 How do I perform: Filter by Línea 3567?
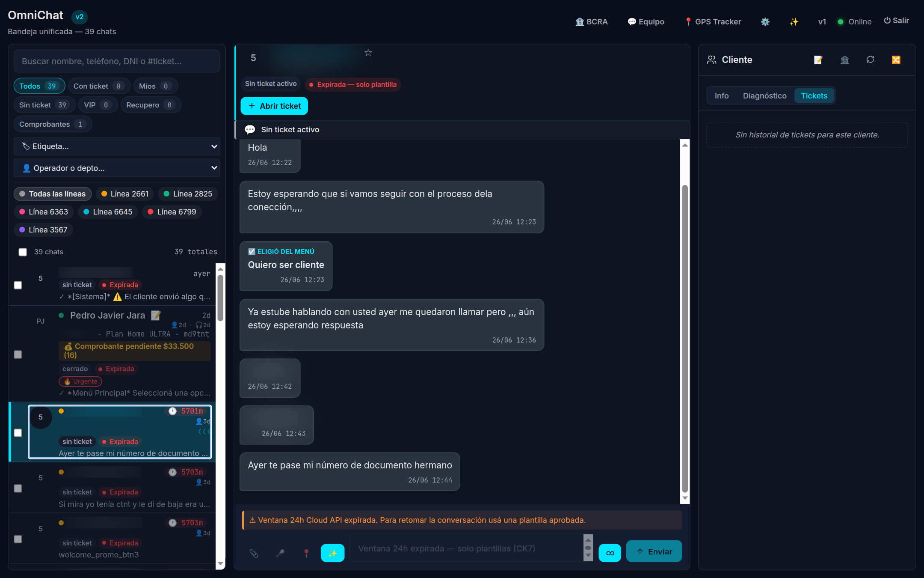[44, 230]
